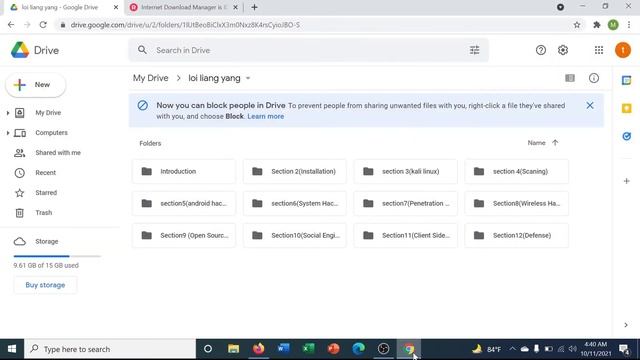Open Google Keep side panel icon
Image resolution: width=640 pixels, height=360 pixels.
(627, 108)
